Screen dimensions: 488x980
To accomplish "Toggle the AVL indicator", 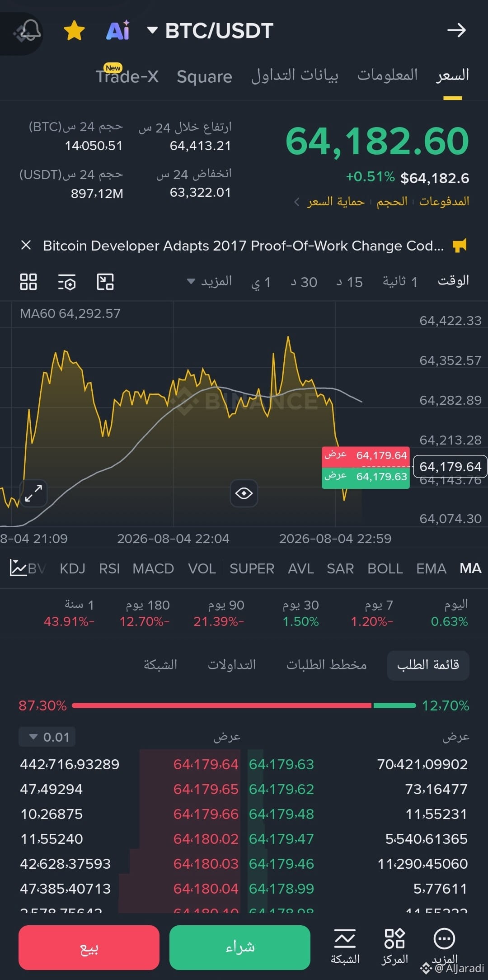I will coord(301,568).
